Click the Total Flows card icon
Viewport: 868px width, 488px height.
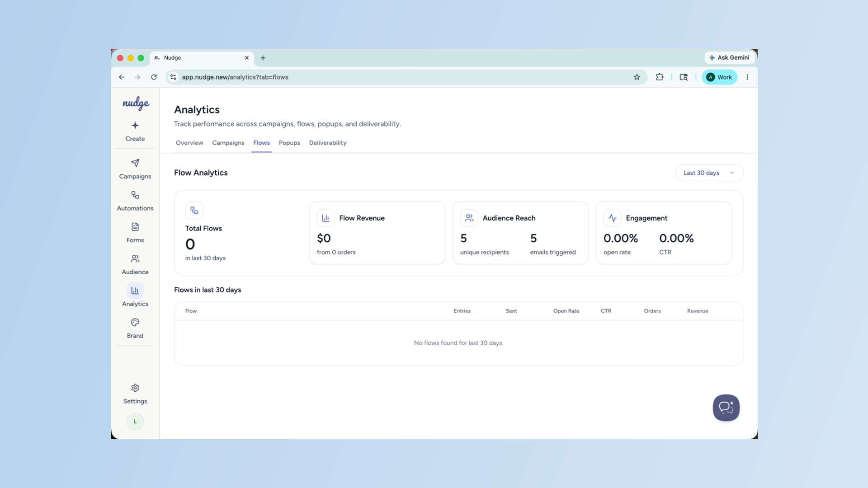[x=194, y=211]
